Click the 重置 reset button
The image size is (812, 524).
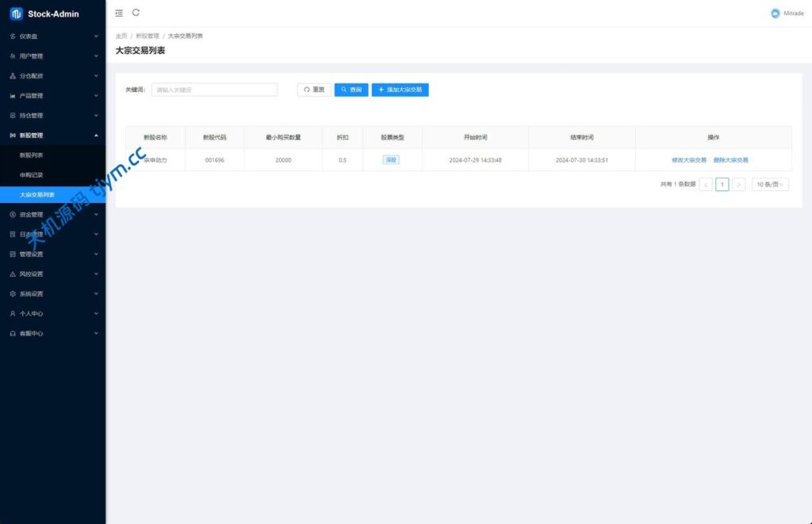point(314,90)
